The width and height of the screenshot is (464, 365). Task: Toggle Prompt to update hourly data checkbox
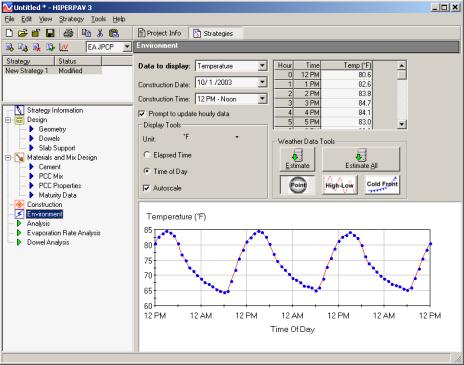click(142, 114)
